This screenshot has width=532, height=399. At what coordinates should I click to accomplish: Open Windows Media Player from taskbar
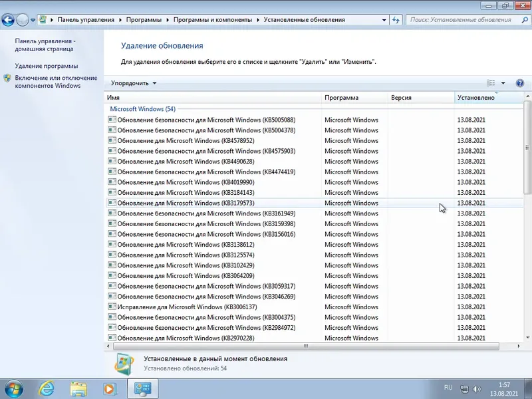110,389
